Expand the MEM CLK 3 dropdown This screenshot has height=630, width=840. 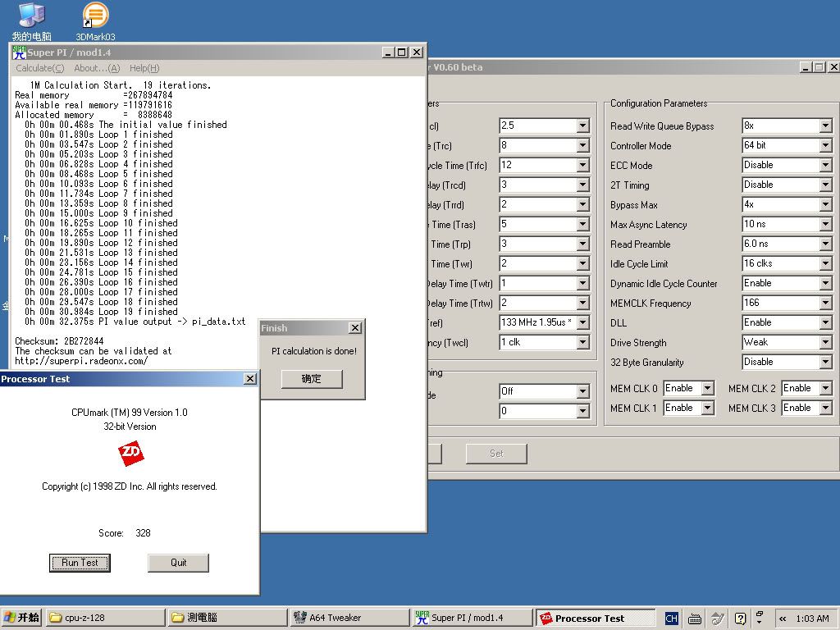[x=825, y=408]
